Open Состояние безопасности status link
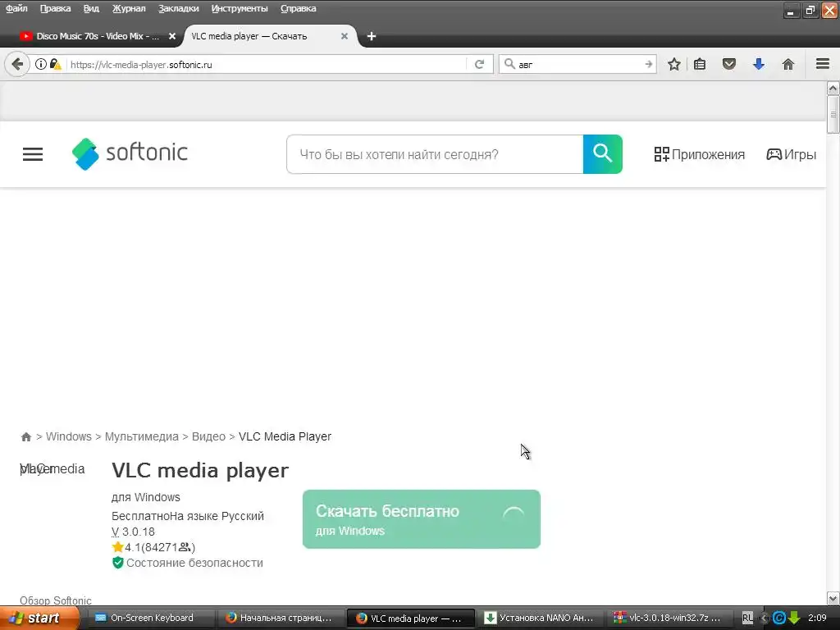840x630 pixels. pyautogui.click(x=188, y=563)
